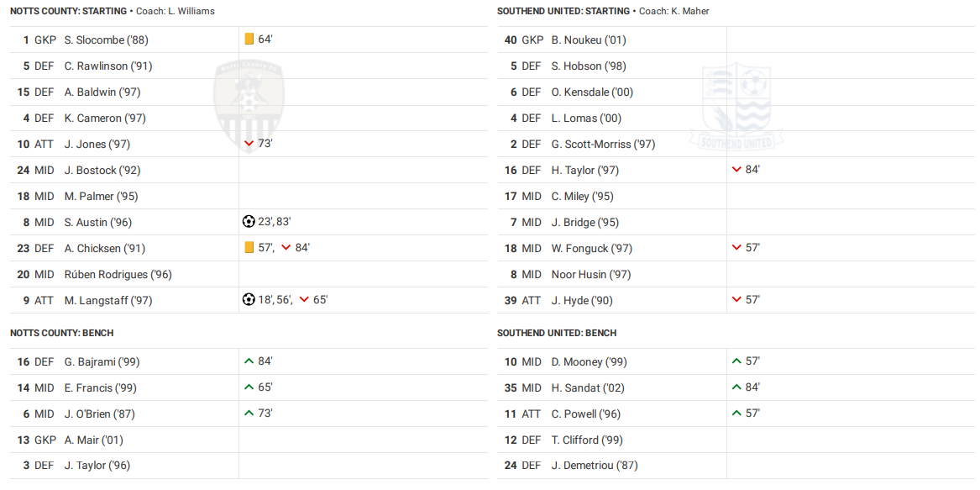Click the Southend United club crest watermark

pyautogui.click(x=736, y=106)
